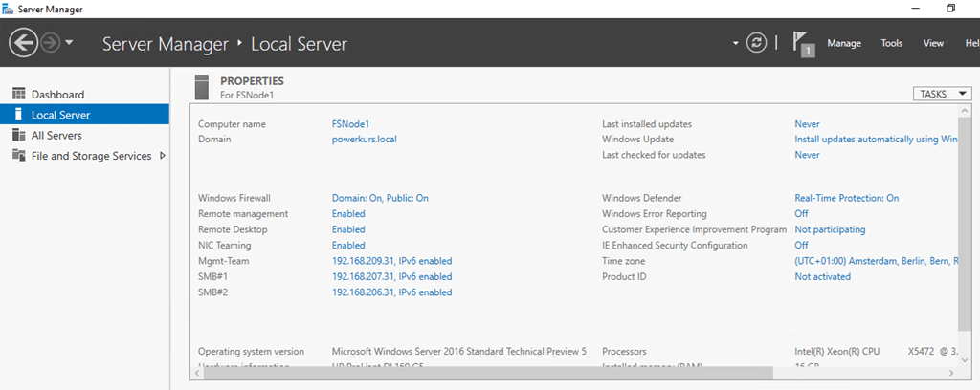Screen dimensions: 980x390
Task: Click Real-Time Protection: On link
Action: pos(847,198)
